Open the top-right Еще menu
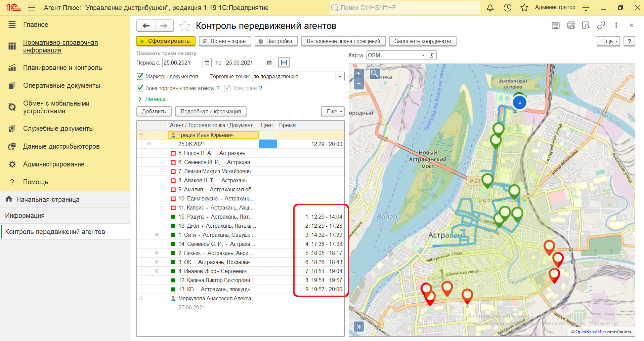The height and width of the screenshot is (341, 644). [x=608, y=41]
